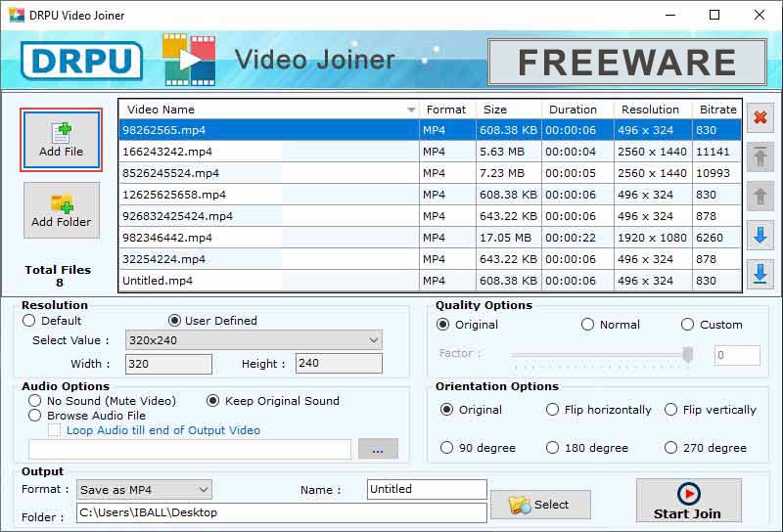The height and width of the screenshot is (532, 783).
Task: Select the 166243242.mp4 row
Action: [430, 152]
